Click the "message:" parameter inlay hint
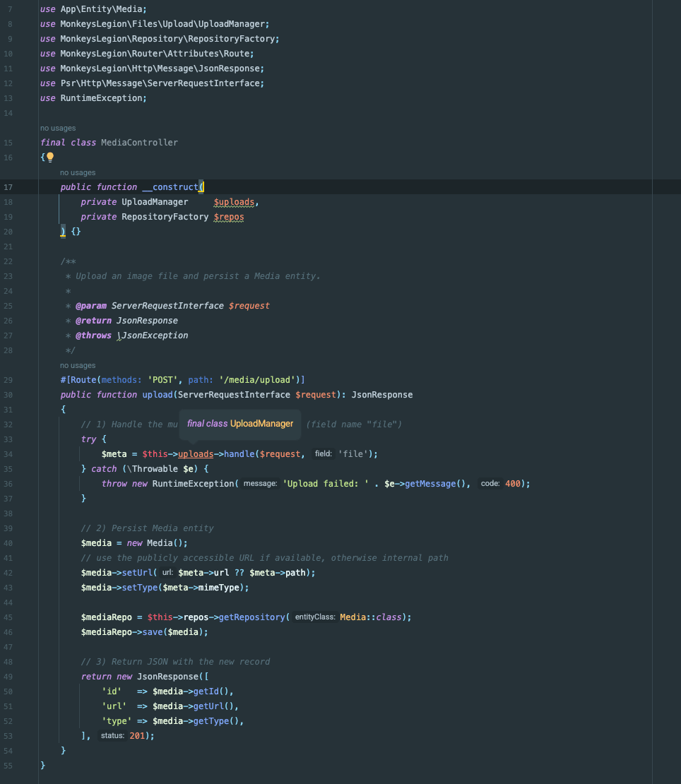681x784 pixels. pyautogui.click(x=260, y=484)
